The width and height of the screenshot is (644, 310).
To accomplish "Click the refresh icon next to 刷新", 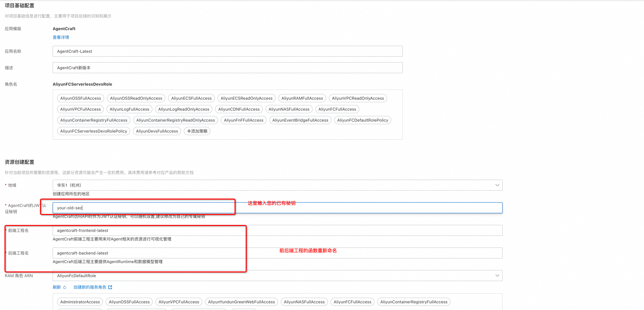I will [x=65, y=287].
